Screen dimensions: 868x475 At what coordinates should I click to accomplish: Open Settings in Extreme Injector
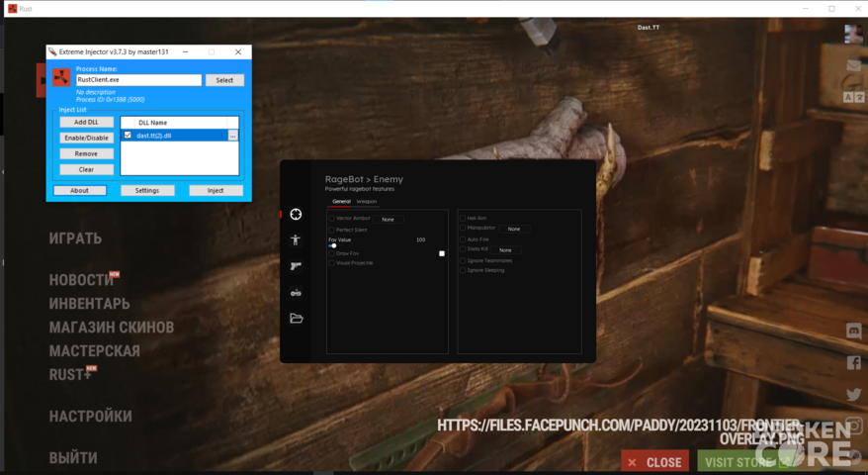(147, 190)
